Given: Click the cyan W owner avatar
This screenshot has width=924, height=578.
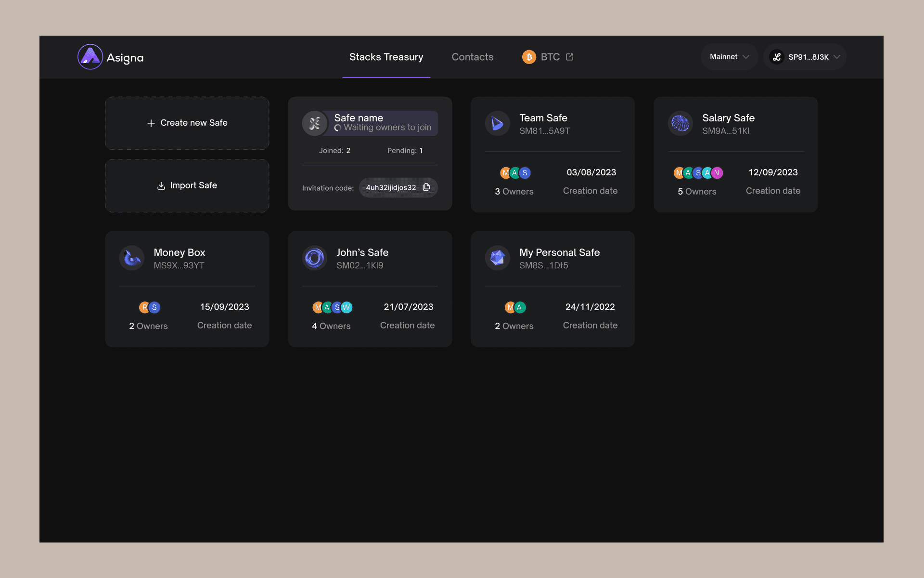Looking at the screenshot, I should point(346,307).
